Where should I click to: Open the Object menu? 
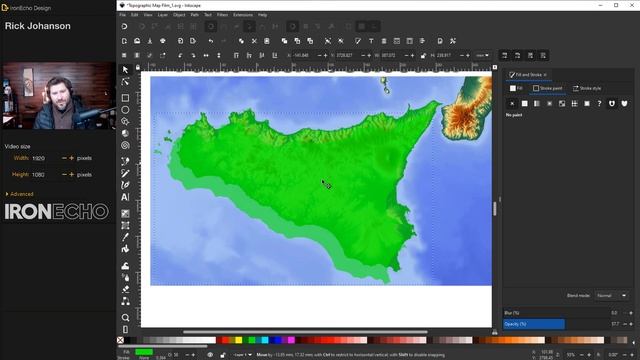(179, 15)
